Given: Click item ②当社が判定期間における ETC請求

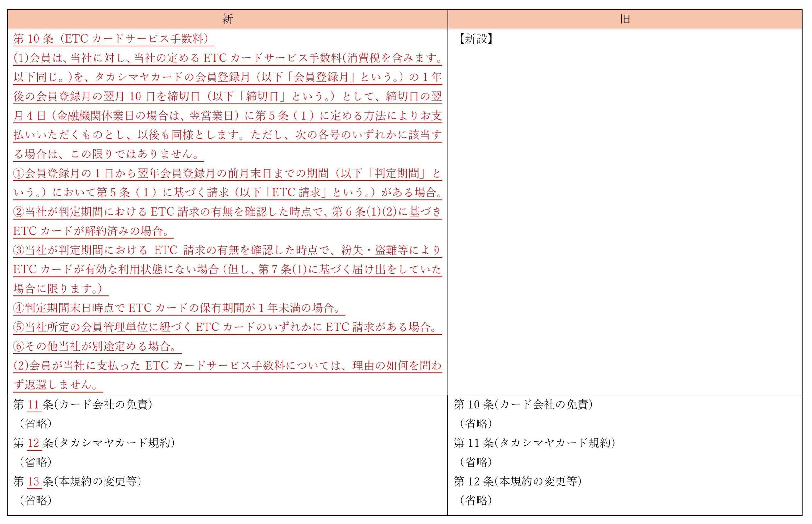Looking at the screenshot, I should pyautogui.click(x=227, y=212).
